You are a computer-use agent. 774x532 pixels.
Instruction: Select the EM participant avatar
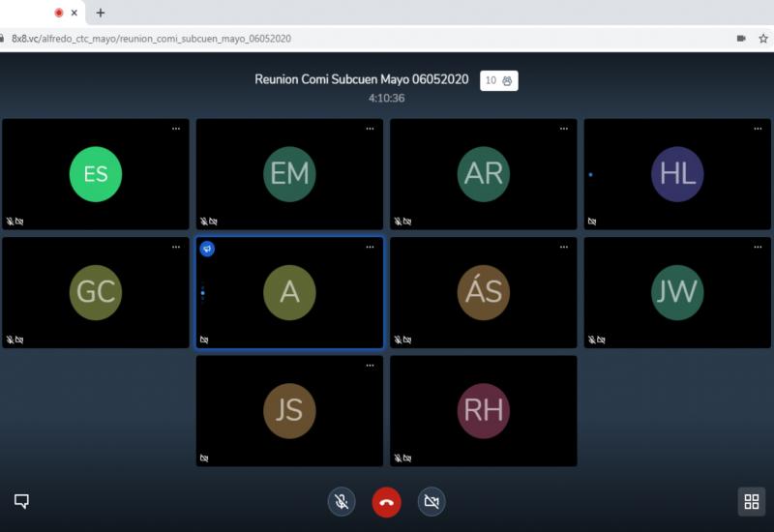[x=289, y=174]
